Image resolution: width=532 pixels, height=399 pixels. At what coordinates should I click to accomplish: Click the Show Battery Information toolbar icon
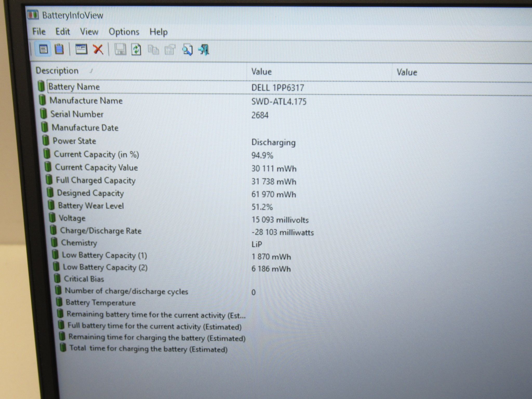tap(43, 49)
